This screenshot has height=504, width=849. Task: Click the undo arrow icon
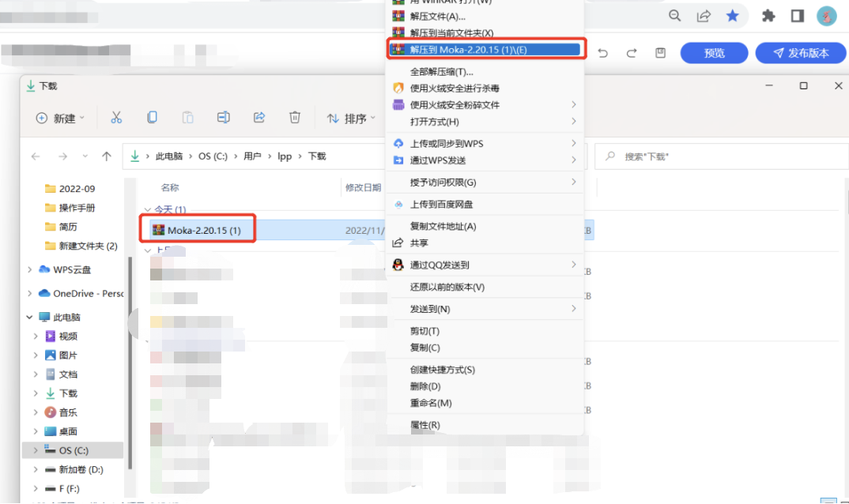click(602, 53)
